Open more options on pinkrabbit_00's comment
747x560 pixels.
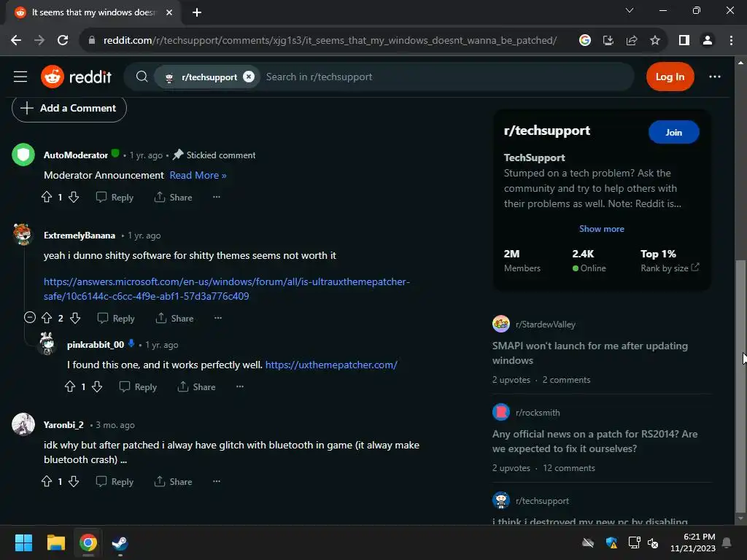(239, 386)
